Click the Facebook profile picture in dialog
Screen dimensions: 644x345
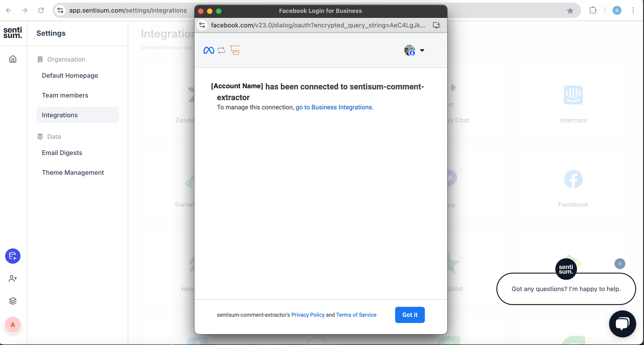tap(409, 50)
